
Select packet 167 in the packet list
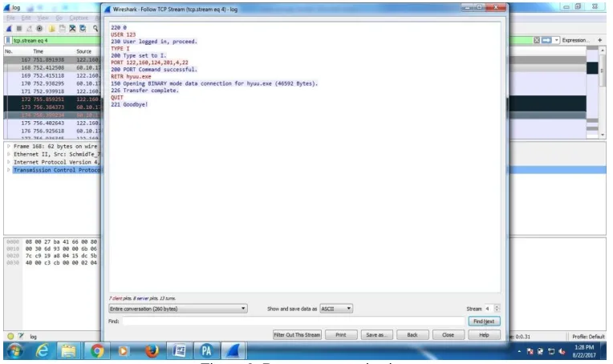tap(52, 60)
